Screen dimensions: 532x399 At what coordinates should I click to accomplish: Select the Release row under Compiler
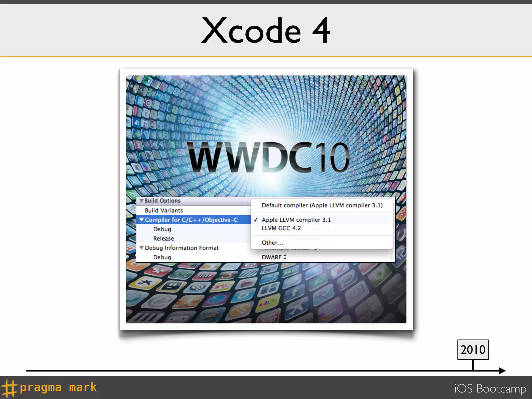pyautogui.click(x=194, y=238)
